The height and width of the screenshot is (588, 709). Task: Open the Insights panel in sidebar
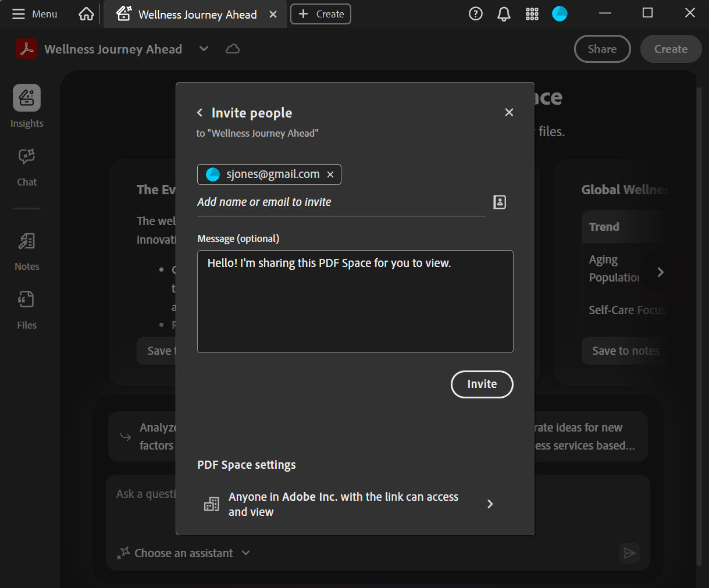click(x=27, y=106)
